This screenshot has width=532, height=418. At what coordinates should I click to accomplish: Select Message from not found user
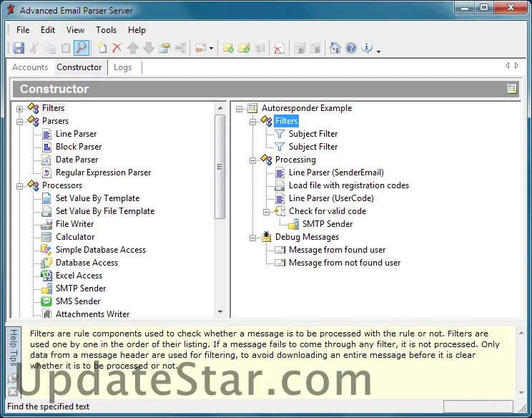[345, 263]
